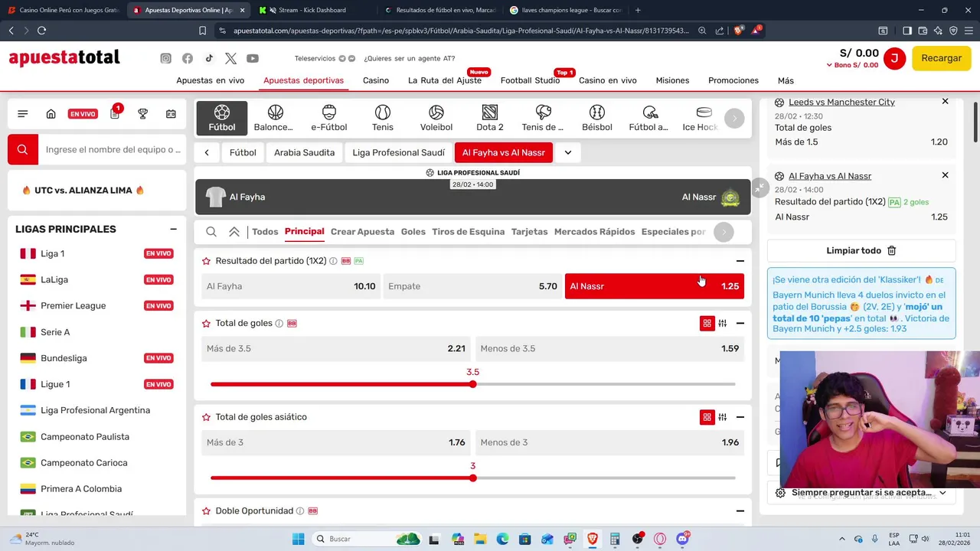Open Football Studio menu item
The width and height of the screenshot is (980, 551).
click(x=530, y=80)
